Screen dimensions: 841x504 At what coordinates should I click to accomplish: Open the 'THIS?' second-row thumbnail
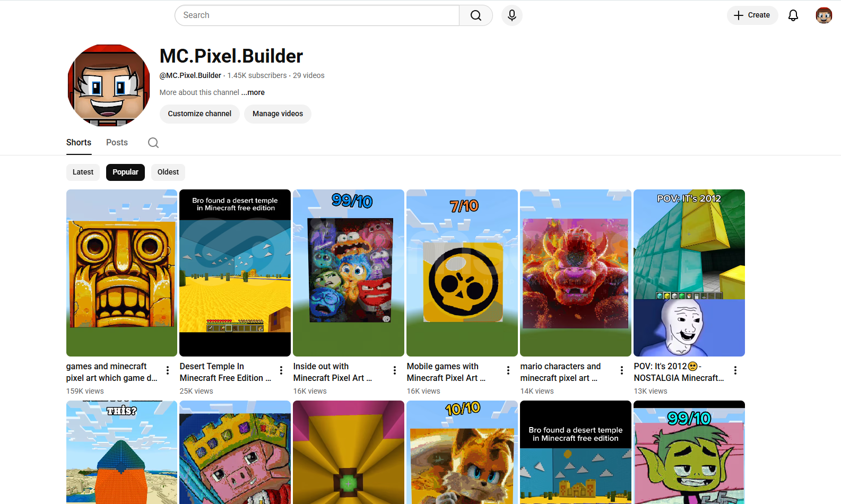coord(122,452)
